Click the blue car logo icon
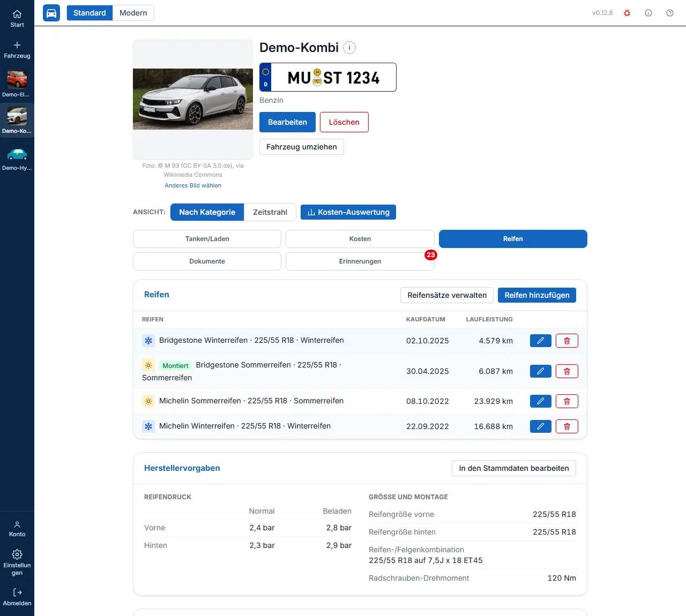The image size is (686, 616). tap(51, 13)
